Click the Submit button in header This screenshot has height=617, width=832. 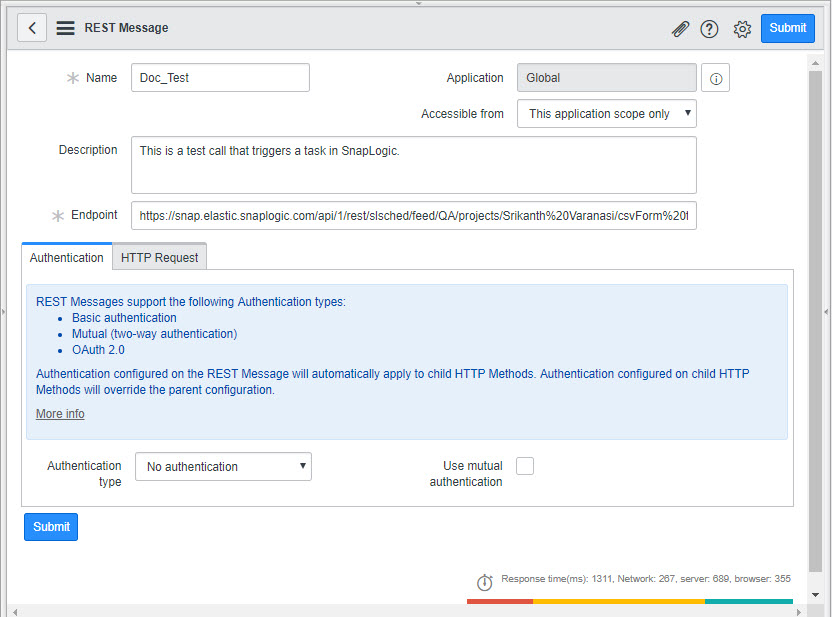(787, 28)
